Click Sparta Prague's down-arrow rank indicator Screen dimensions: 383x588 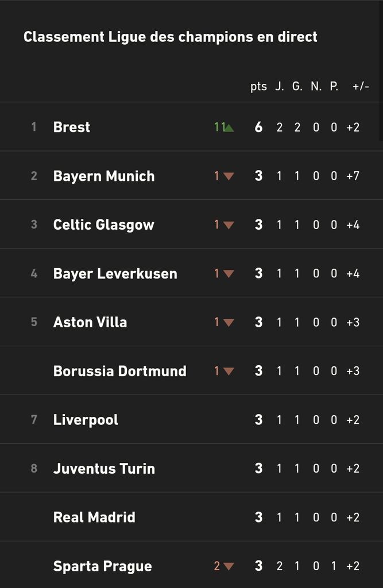pos(229,567)
